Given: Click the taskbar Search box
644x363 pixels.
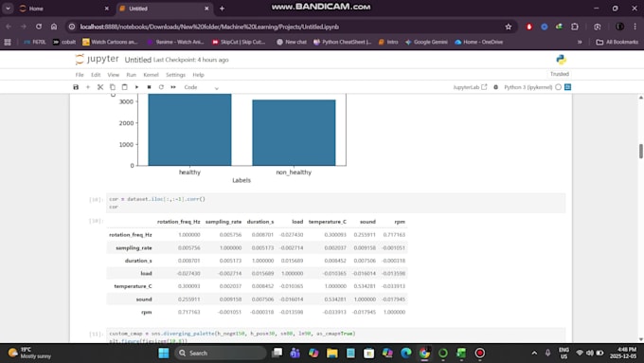Looking at the screenshot, I should point(221,354).
